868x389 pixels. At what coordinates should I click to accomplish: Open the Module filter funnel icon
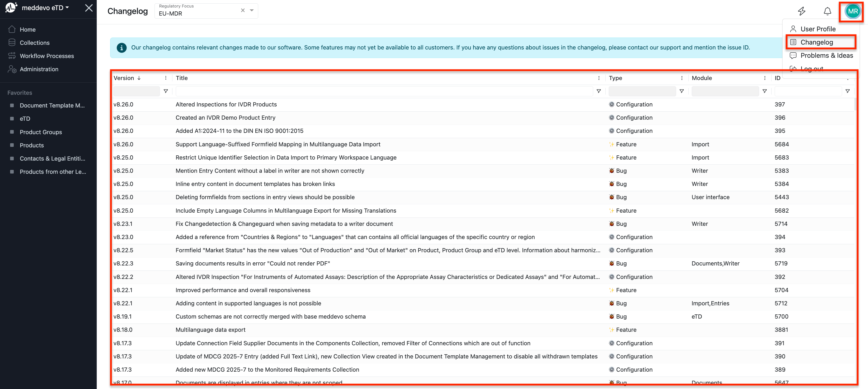pyautogui.click(x=765, y=91)
